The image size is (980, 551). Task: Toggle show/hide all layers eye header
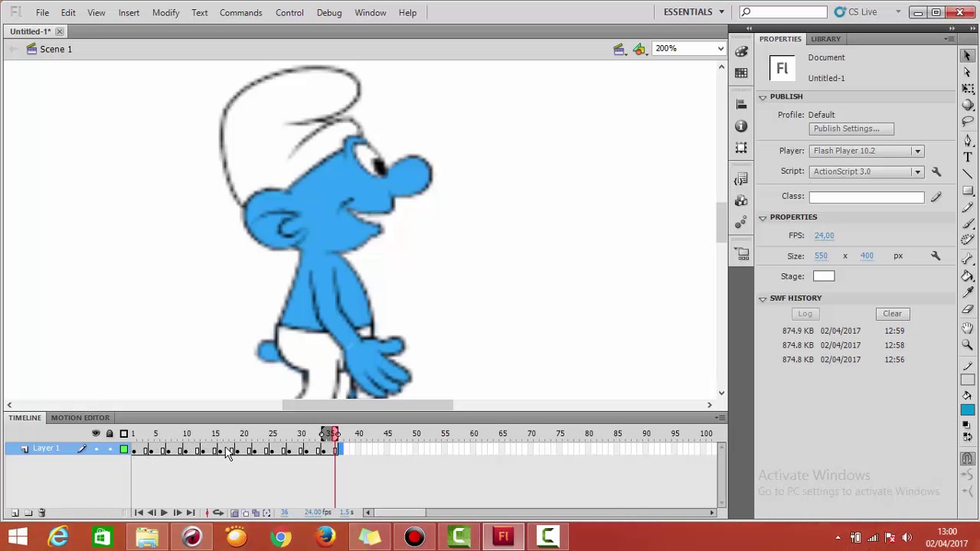[96, 433]
